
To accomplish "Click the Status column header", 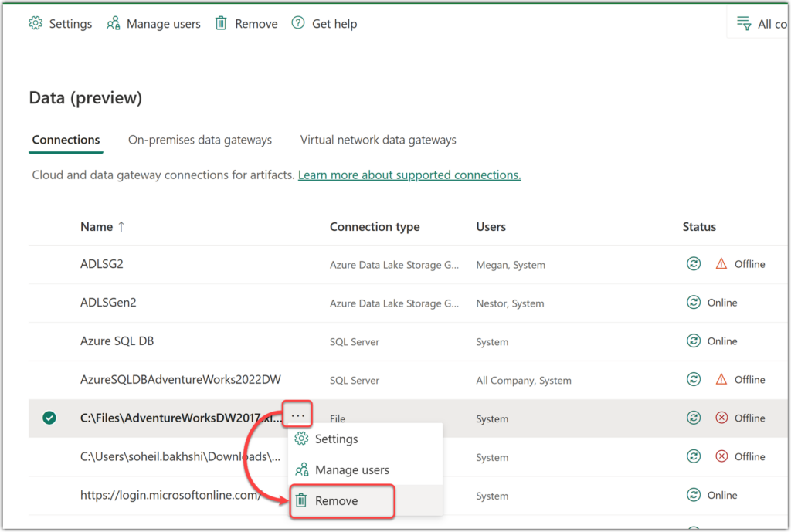I will [699, 227].
